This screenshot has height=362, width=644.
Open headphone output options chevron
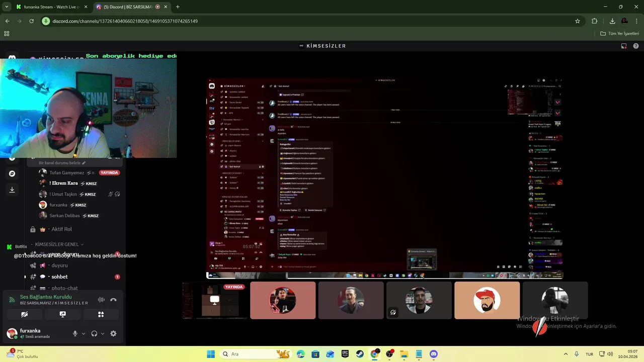click(x=103, y=333)
